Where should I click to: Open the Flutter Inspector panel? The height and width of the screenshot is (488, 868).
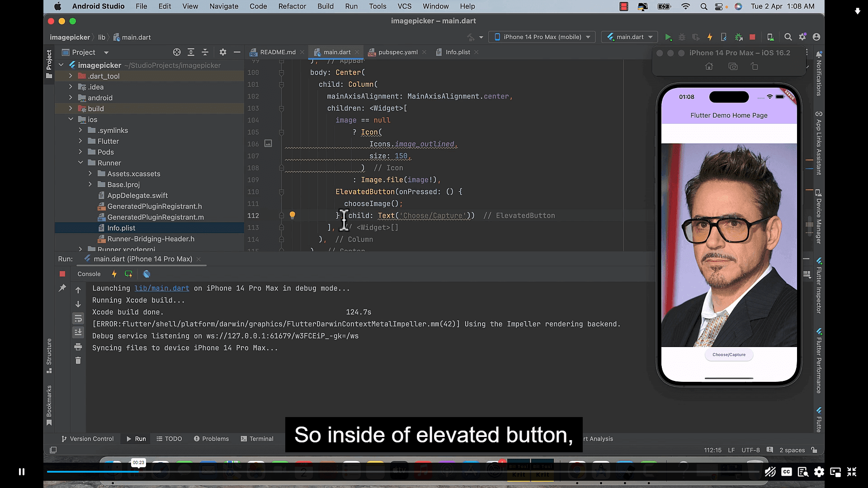pos(819,285)
